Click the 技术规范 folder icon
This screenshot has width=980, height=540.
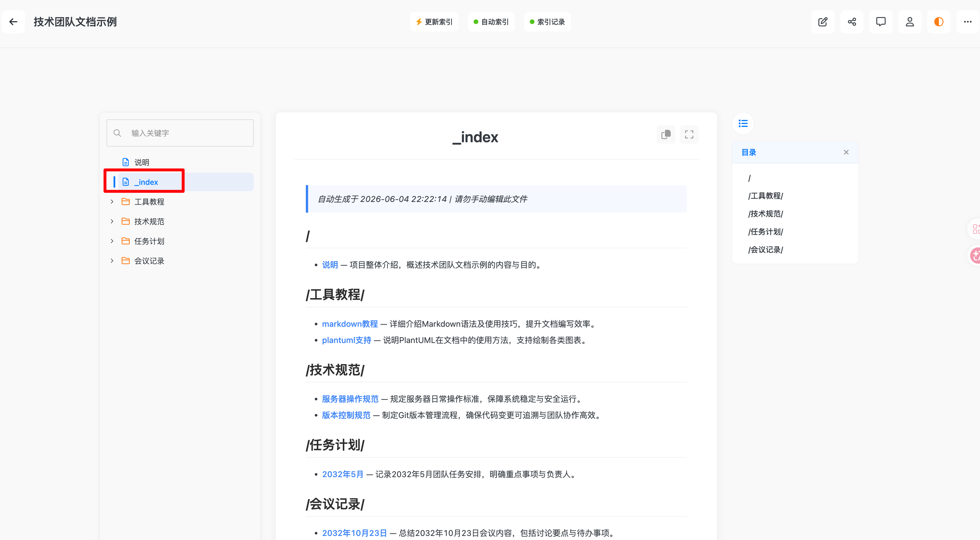coord(126,222)
